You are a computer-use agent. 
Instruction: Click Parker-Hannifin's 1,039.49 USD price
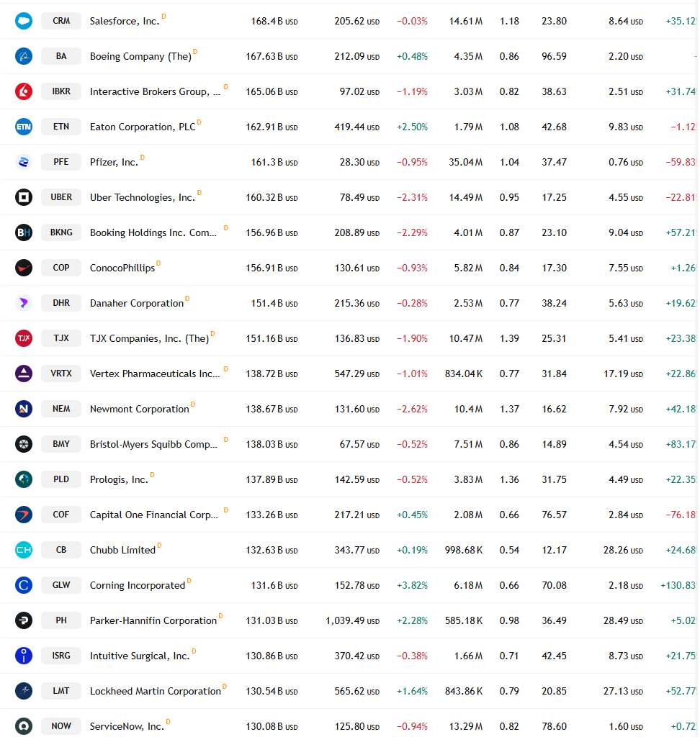tap(352, 621)
